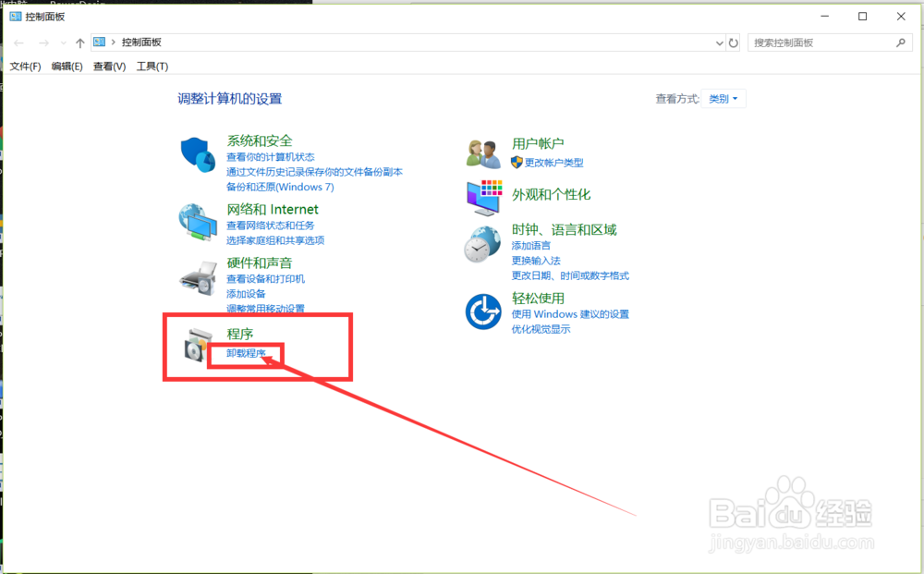Click 选择家庭组和共享选项 link
Viewport: 924px width, 574px height.
click(x=275, y=239)
